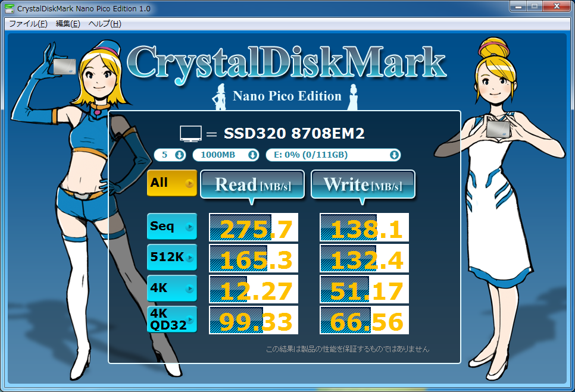This screenshot has height=392, width=575.
Task: Start the 512K benchmark test
Action: (172, 257)
